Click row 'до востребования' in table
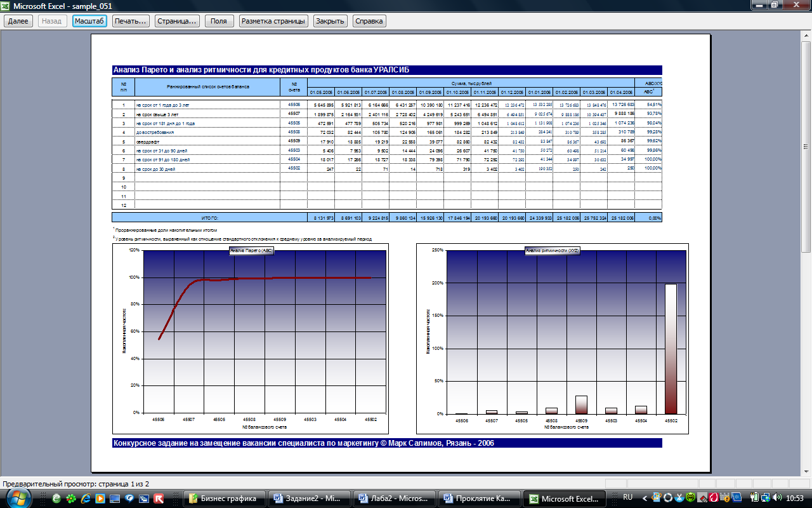Screen dimensions: 812x508 (386, 132)
